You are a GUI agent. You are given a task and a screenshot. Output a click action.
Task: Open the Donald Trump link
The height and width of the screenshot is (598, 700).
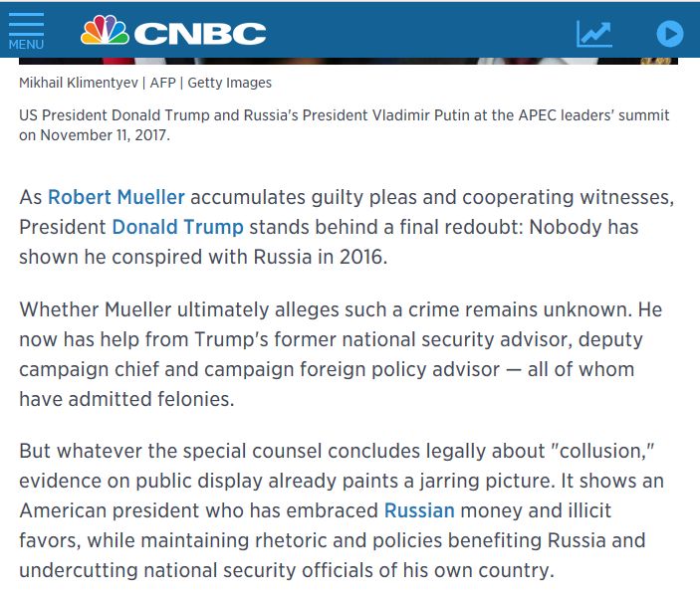coord(177,227)
